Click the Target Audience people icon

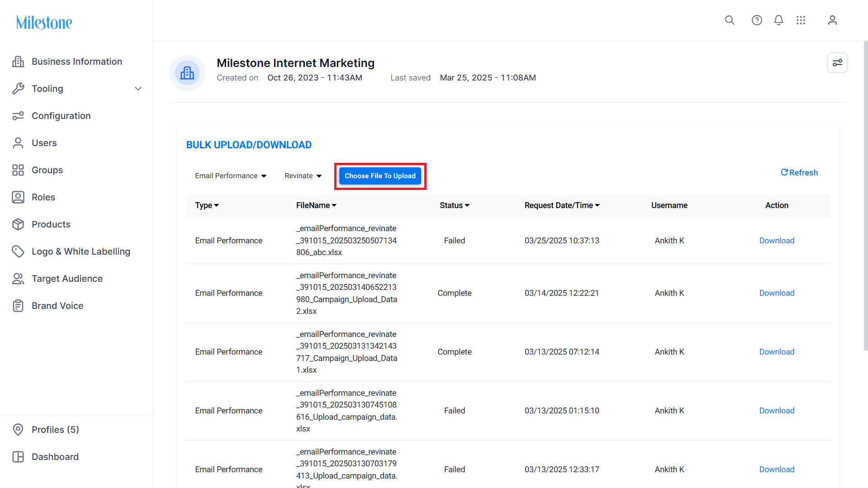(18, 279)
